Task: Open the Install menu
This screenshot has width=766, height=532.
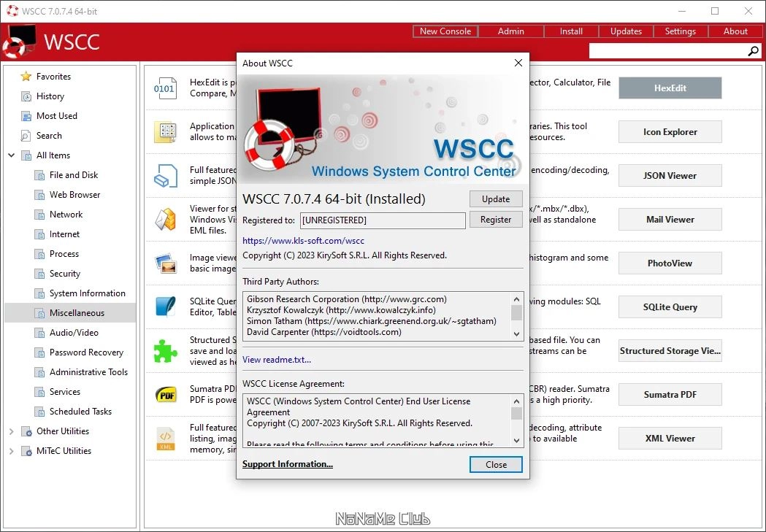Action: click(570, 31)
